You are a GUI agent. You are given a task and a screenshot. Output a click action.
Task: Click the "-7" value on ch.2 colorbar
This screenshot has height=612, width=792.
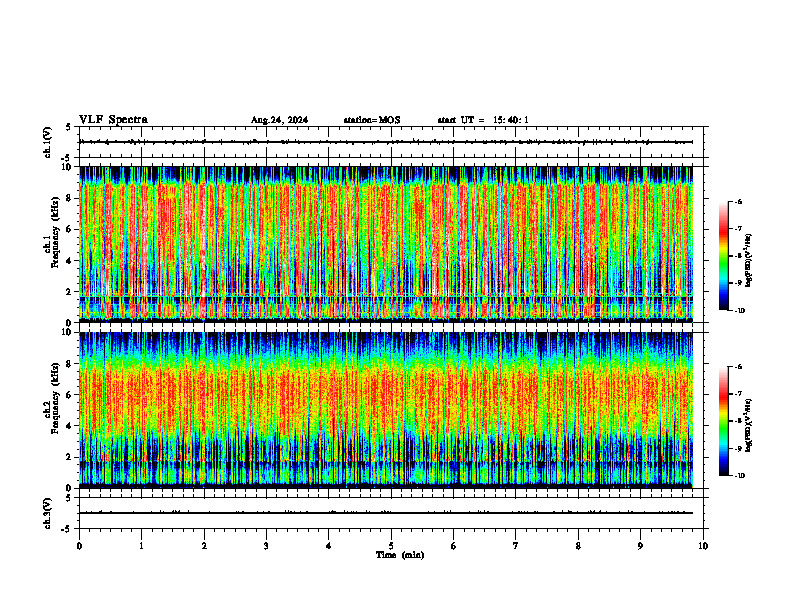738,394
